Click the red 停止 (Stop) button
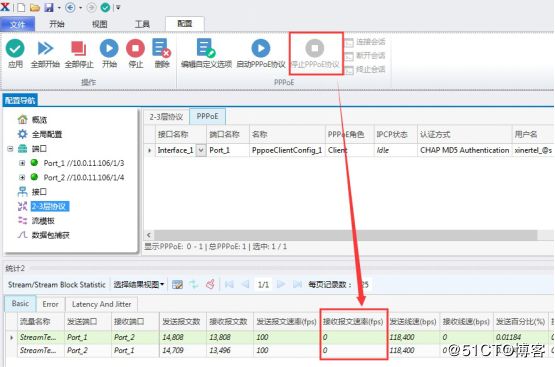The image size is (555, 367). coord(136,54)
